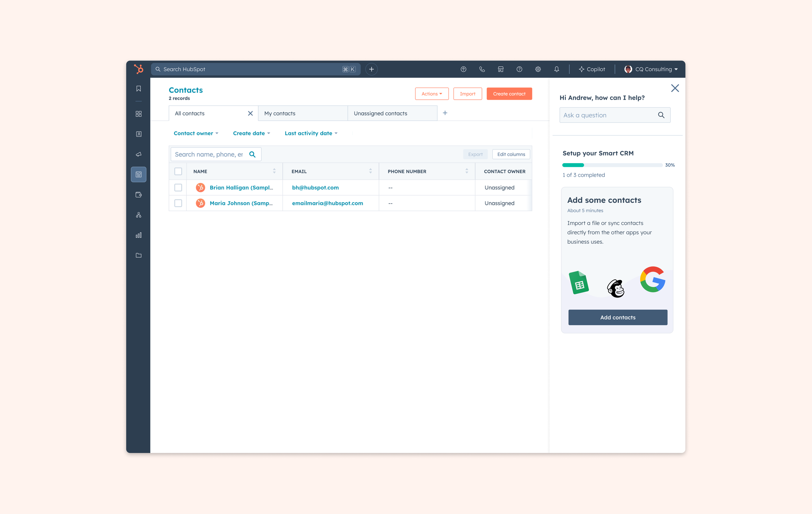Image resolution: width=812 pixels, height=514 pixels.
Task: Switch to the Unassigned contacts tab
Action: click(392, 113)
